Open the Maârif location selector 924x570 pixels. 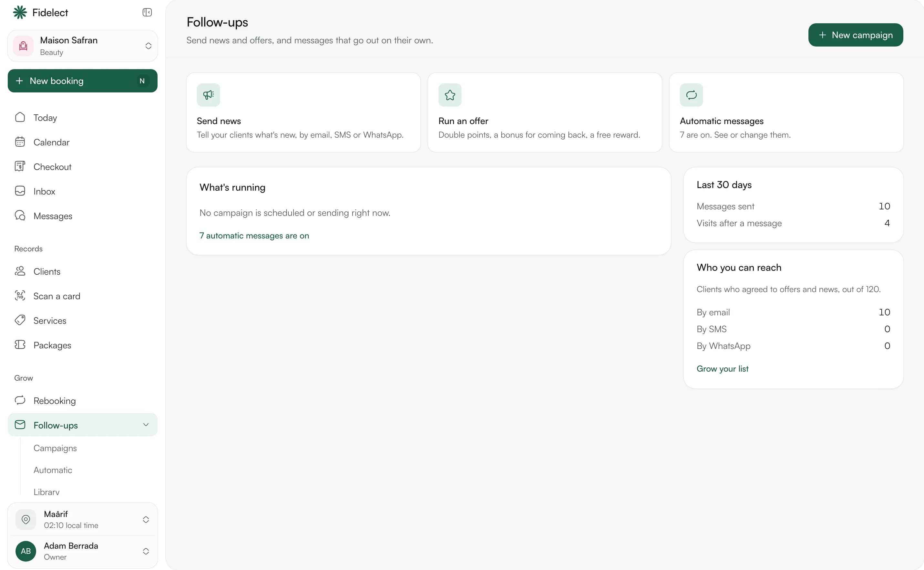click(x=83, y=519)
